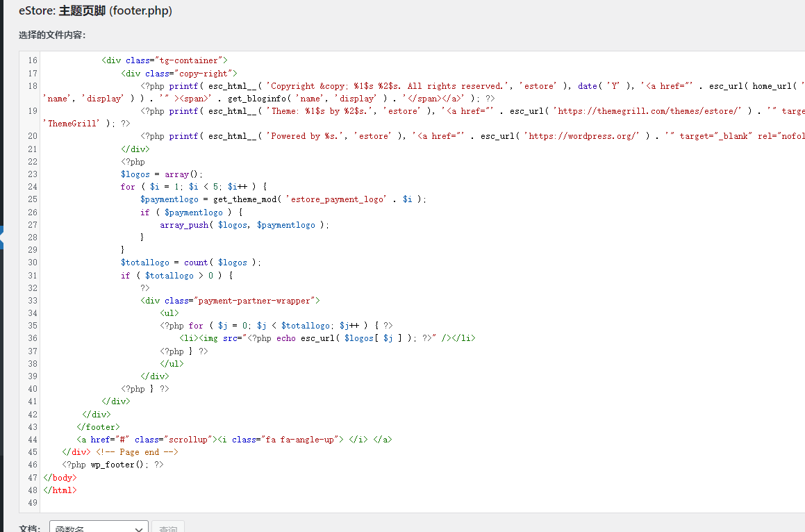Open the 函数名 documentation dropdown
Image resolution: width=805 pixels, height=532 pixels.
(x=99, y=528)
